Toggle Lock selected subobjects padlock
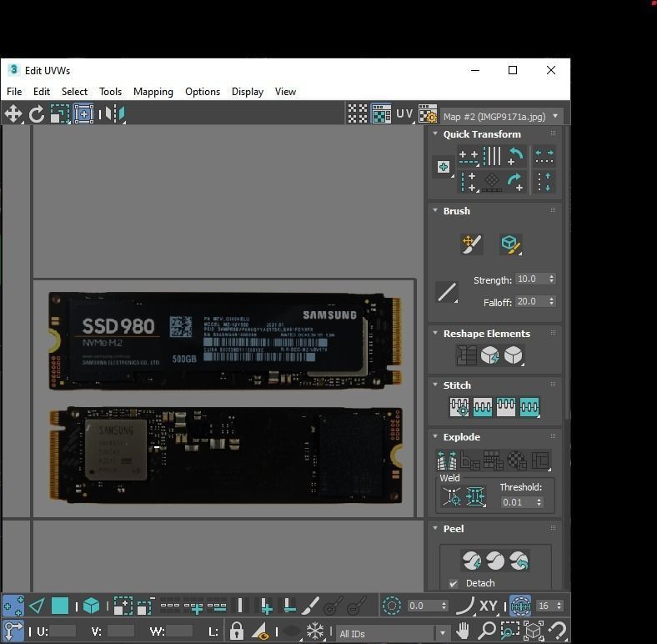 236,630
